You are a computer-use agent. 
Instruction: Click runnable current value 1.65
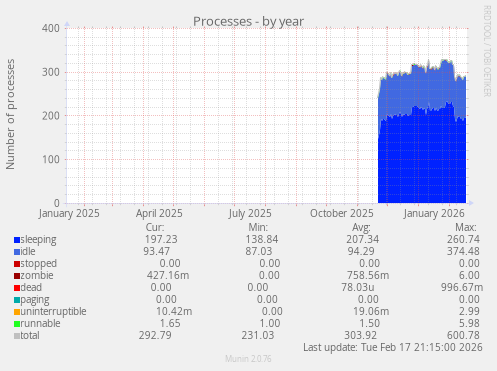(170, 323)
